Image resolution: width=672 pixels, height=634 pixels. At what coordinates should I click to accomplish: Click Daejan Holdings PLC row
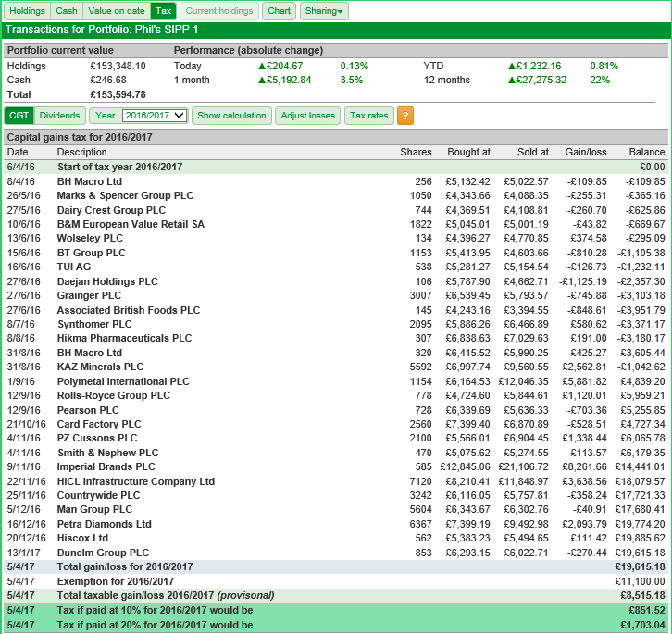click(x=336, y=281)
